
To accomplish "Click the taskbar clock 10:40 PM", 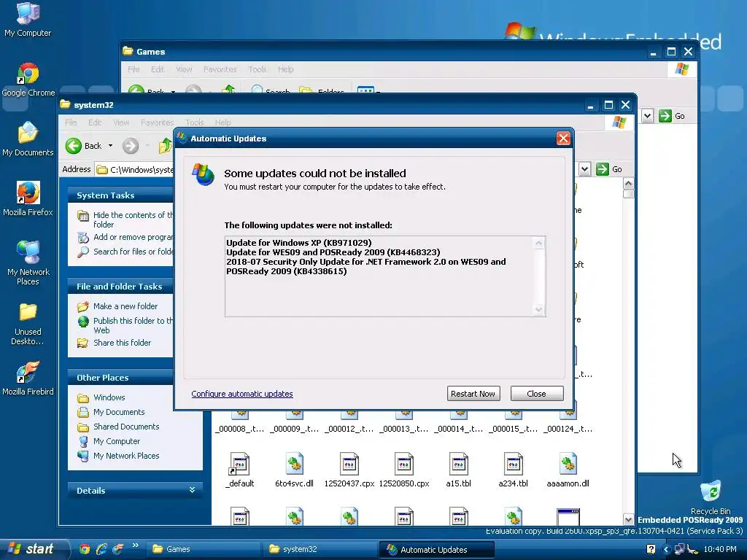I will (x=720, y=549).
